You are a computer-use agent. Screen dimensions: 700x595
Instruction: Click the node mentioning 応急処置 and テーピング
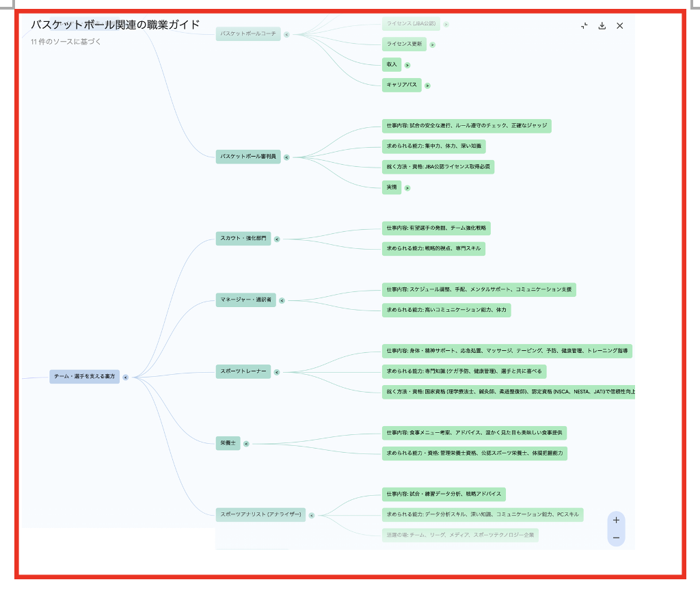click(x=507, y=351)
